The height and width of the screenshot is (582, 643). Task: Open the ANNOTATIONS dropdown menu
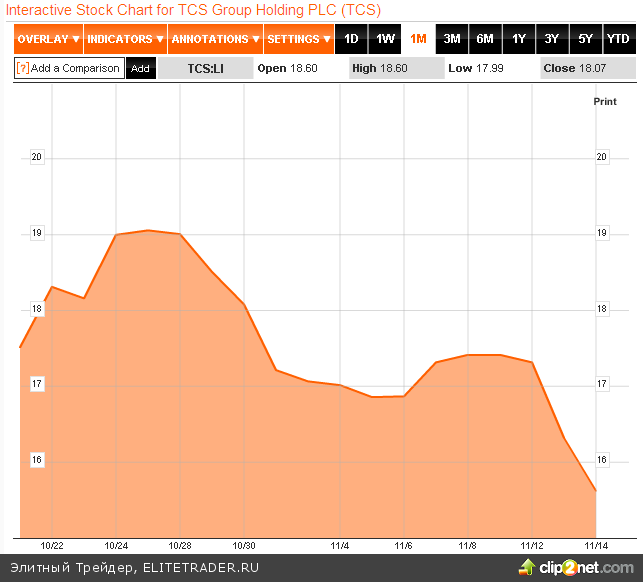[x=214, y=40]
